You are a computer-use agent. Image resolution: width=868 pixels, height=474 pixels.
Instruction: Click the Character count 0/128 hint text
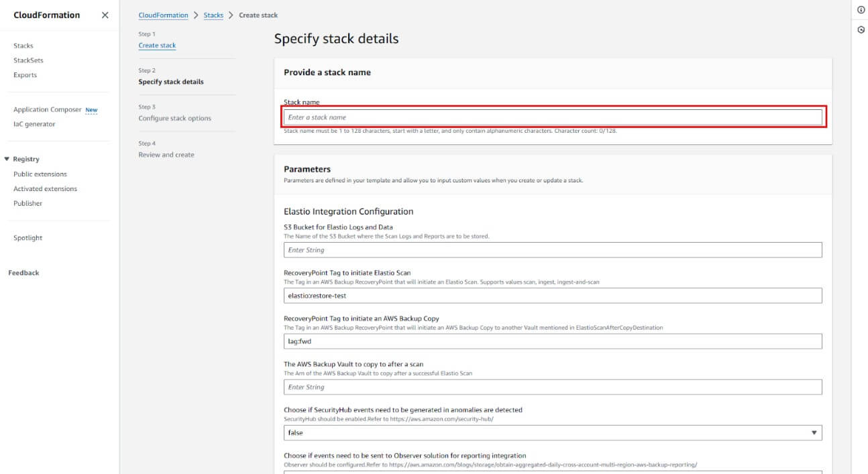click(586, 131)
